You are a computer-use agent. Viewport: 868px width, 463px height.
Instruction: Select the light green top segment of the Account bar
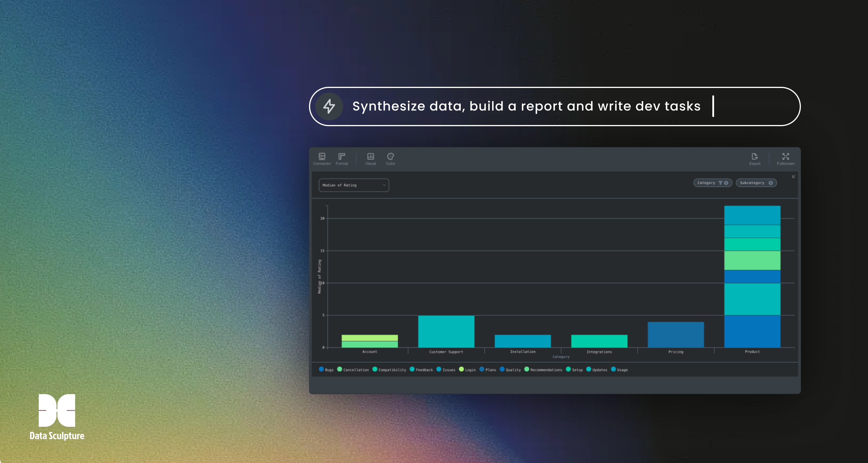[x=370, y=338]
